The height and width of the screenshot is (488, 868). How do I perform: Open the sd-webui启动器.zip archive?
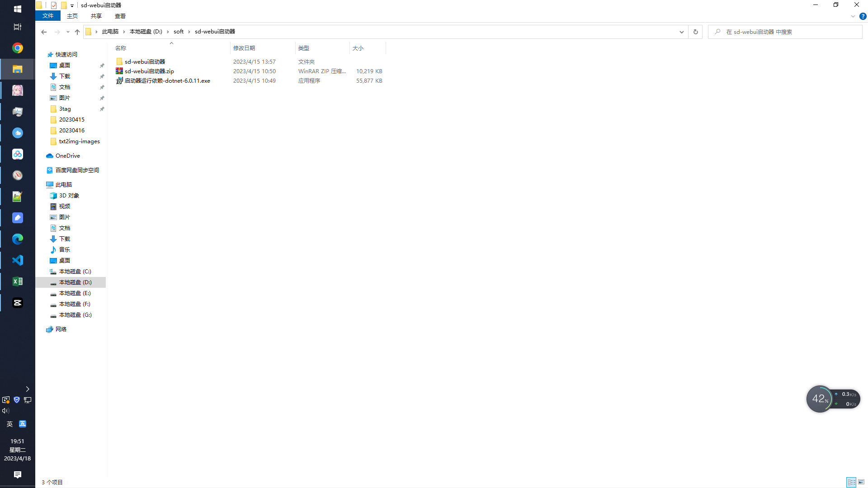coord(149,71)
